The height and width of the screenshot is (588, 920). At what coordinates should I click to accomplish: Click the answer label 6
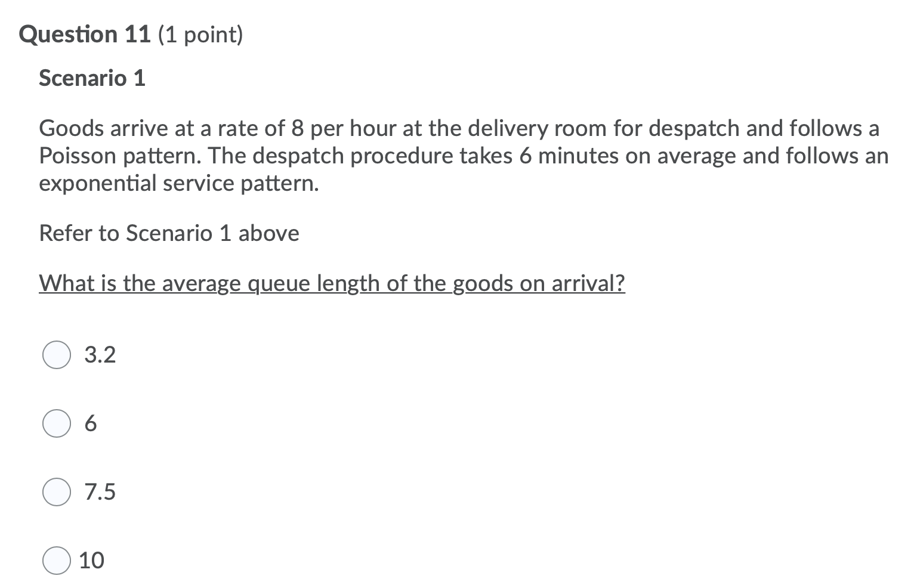tap(90, 424)
